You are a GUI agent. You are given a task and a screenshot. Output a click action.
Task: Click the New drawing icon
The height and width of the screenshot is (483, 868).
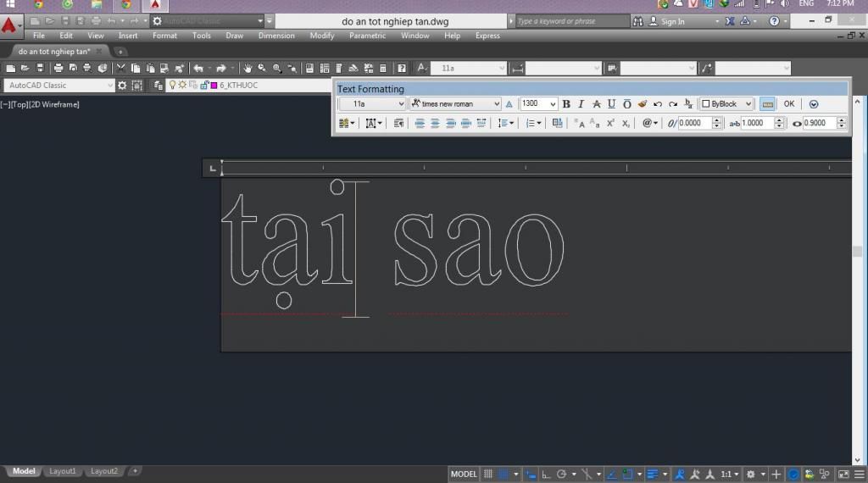10,68
